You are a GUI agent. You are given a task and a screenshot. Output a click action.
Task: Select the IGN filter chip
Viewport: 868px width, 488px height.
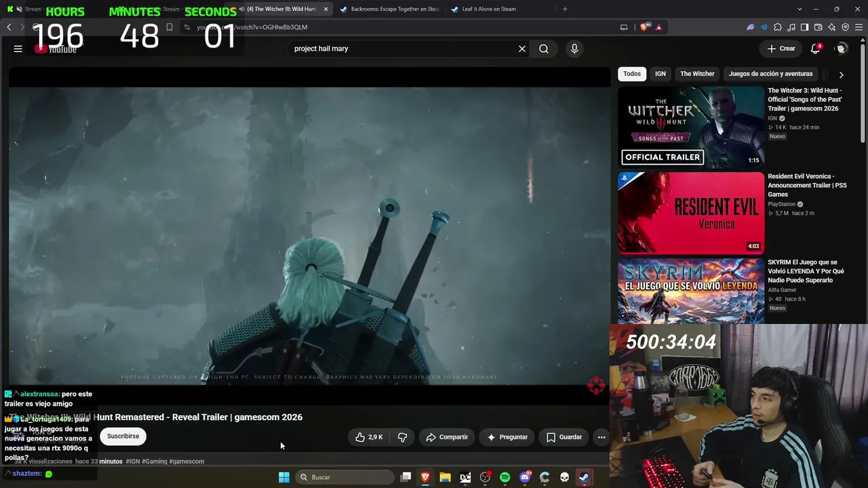coord(660,74)
